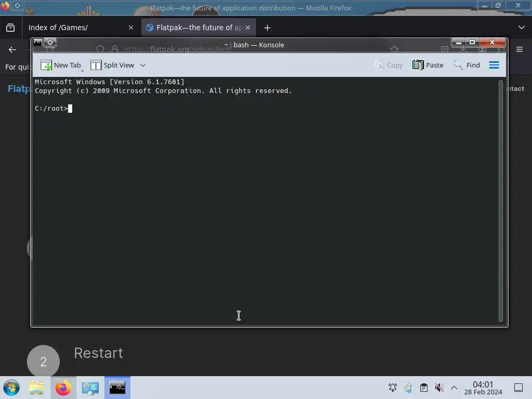Open the Firefox application menu
This screenshot has height=399, width=532.
(x=520, y=49)
